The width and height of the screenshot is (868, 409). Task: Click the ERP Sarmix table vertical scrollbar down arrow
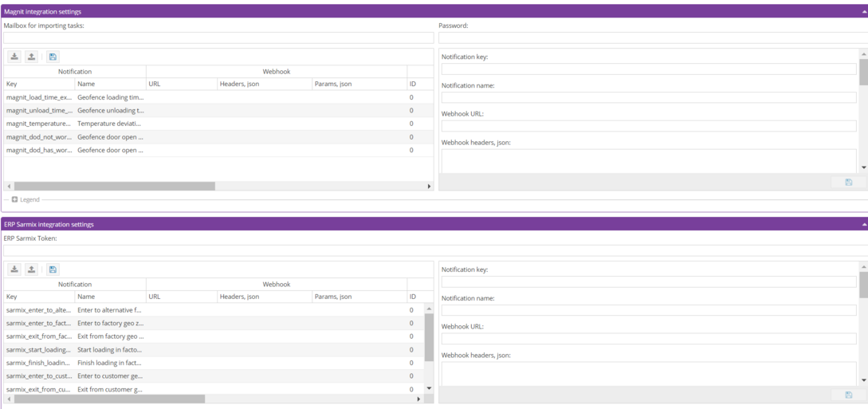[430, 388]
